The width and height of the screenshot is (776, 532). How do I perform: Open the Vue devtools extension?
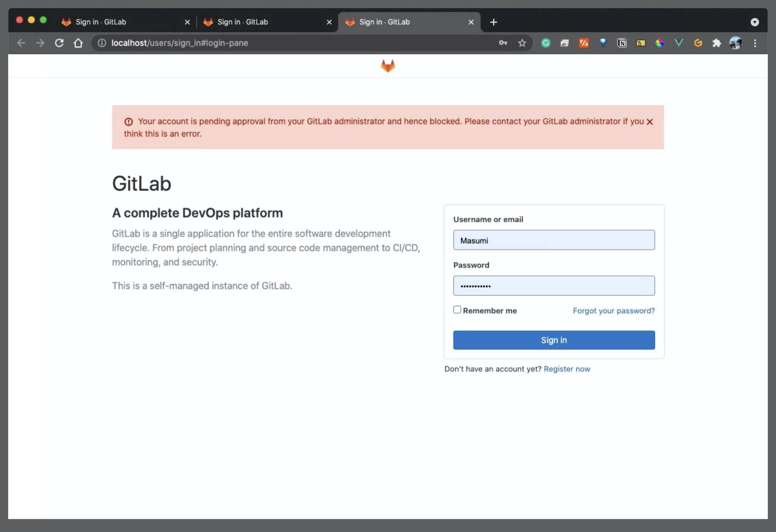coord(679,43)
